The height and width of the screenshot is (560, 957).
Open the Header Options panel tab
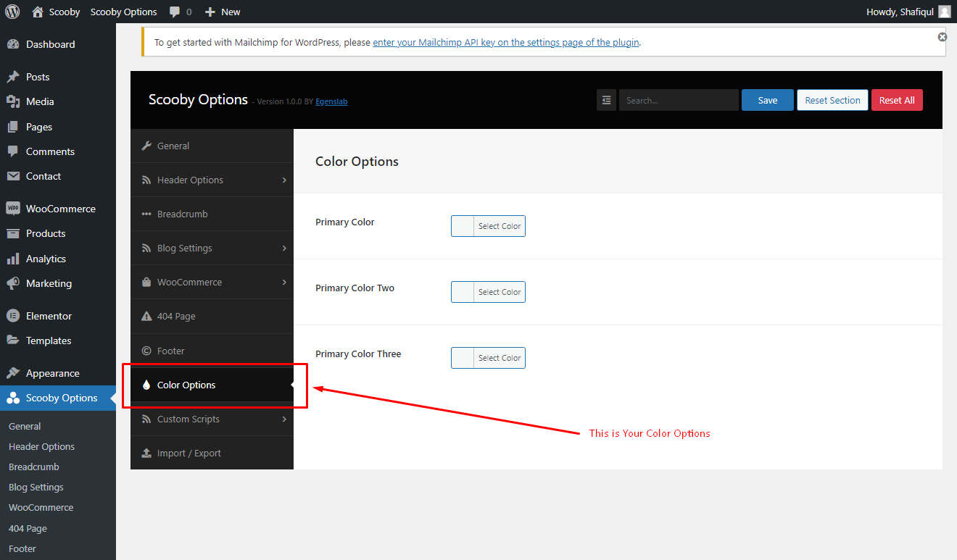(212, 180)
